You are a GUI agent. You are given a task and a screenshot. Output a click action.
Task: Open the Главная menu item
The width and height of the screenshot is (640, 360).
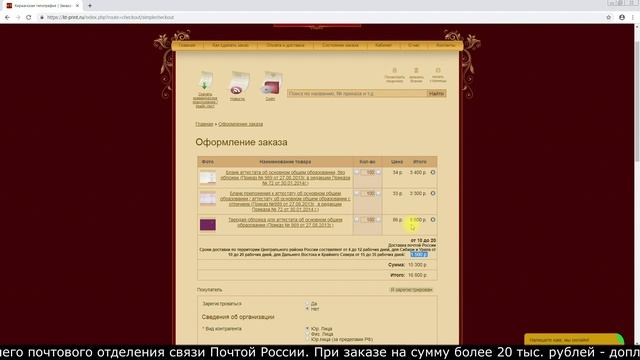coord(187,45)
